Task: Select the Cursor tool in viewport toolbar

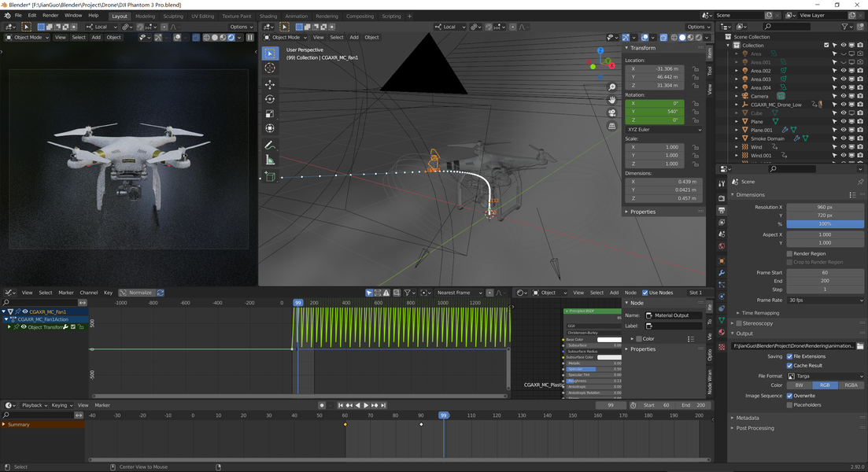Action: [270, 68]
